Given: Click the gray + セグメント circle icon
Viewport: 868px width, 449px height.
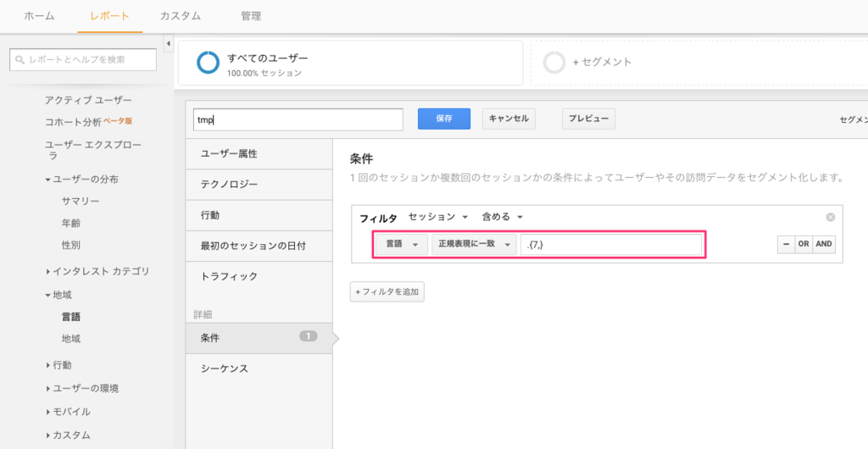Looking at the screenshot, I should coord(554,63).
